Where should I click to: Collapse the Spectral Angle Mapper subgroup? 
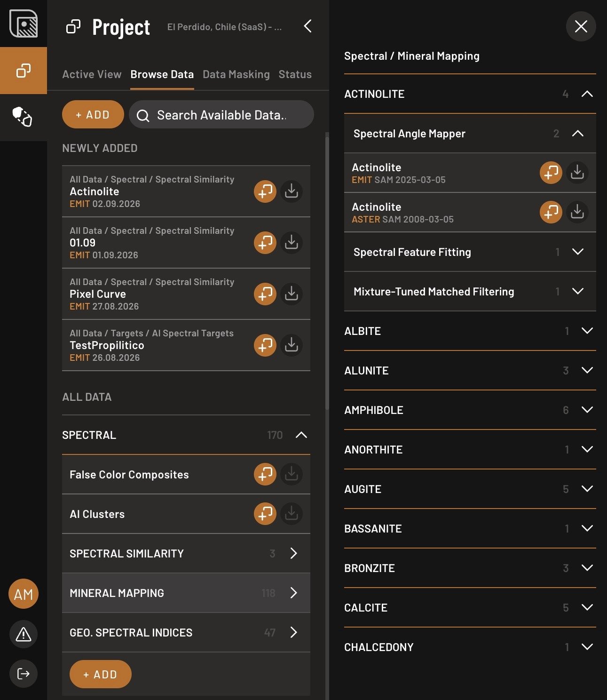coord(578,134)
